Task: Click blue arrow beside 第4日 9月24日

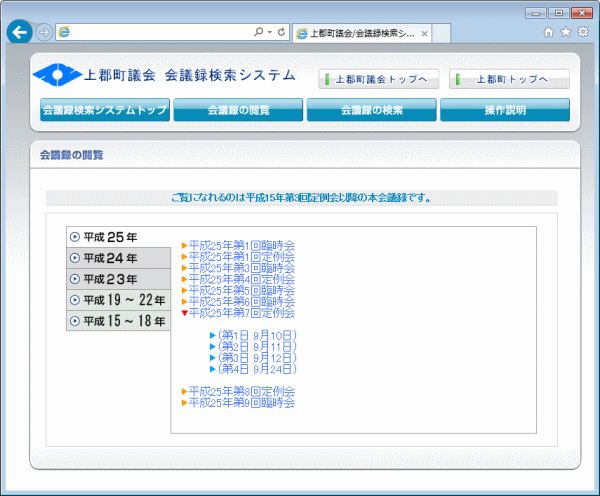Action: pyautogui.click(x=213, y=369)
